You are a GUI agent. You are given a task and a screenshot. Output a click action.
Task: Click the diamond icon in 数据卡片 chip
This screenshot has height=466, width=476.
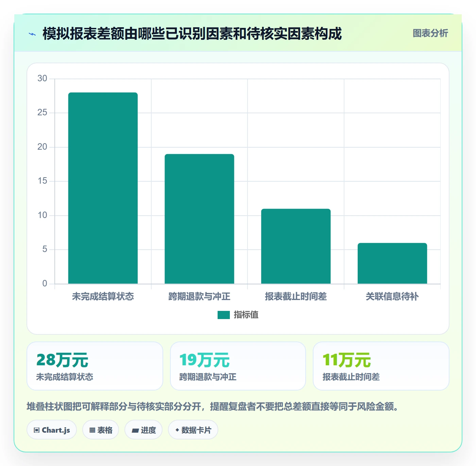[177, 430]
